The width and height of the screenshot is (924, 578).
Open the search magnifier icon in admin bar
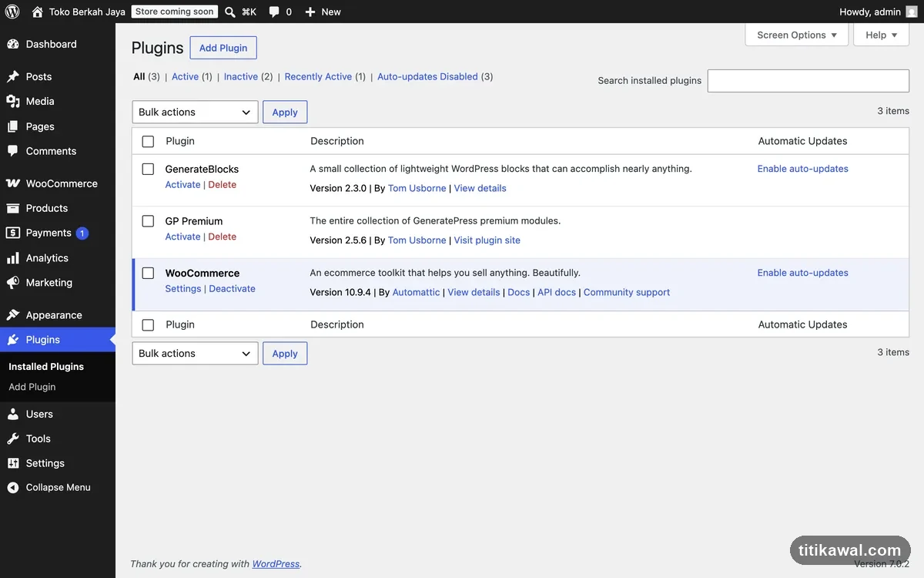(230, 12)
